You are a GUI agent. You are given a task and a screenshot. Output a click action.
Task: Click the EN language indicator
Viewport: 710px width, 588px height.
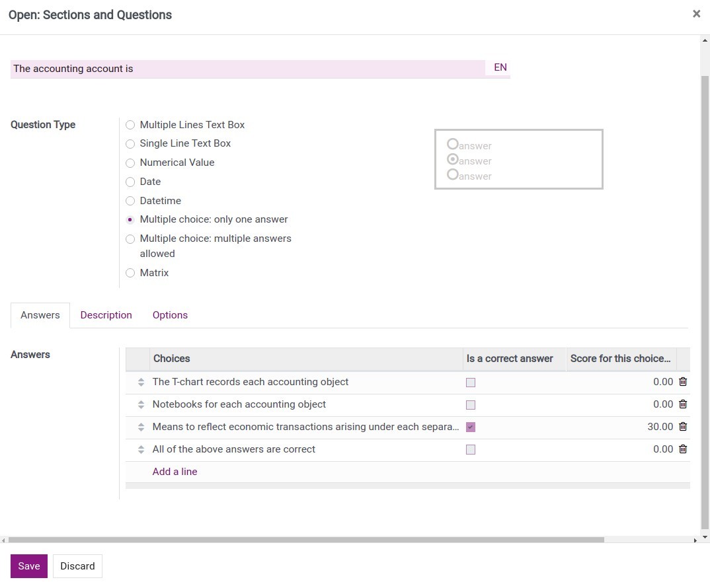[x=499, y=67]
